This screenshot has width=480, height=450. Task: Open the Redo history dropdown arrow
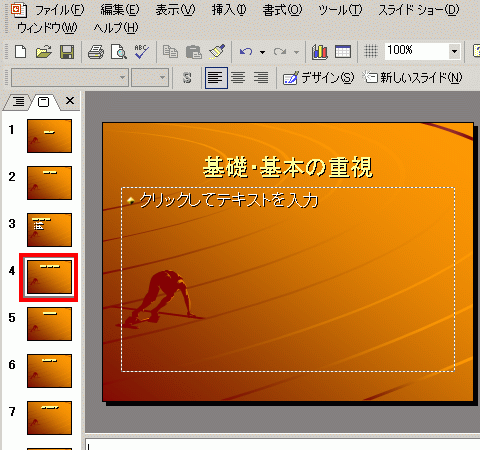296,52
